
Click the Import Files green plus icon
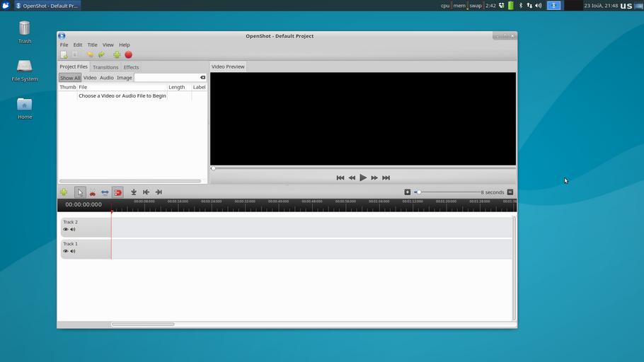(117, 54)
